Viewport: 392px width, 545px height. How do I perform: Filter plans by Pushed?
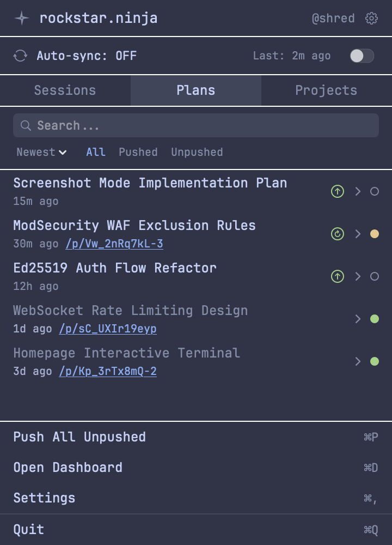138,152
